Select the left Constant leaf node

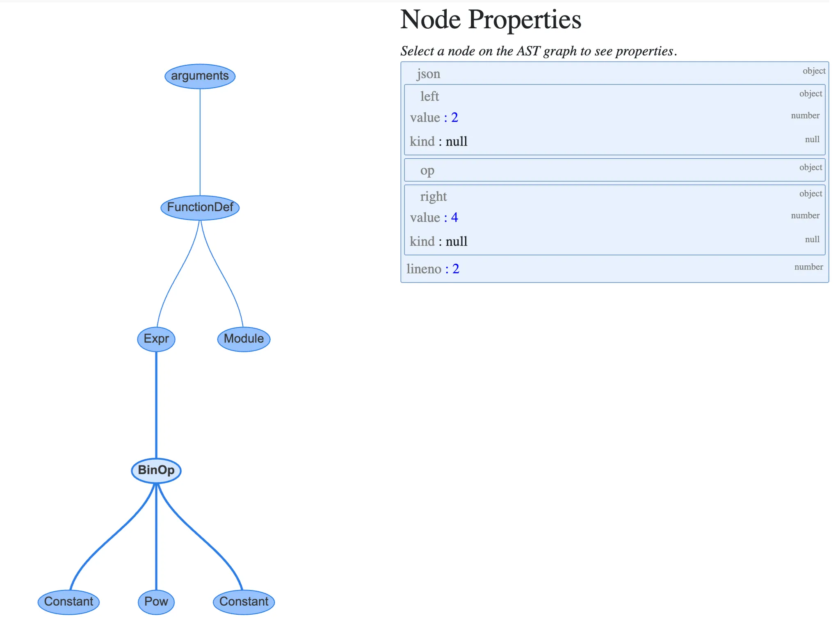[x=68, y=602]
